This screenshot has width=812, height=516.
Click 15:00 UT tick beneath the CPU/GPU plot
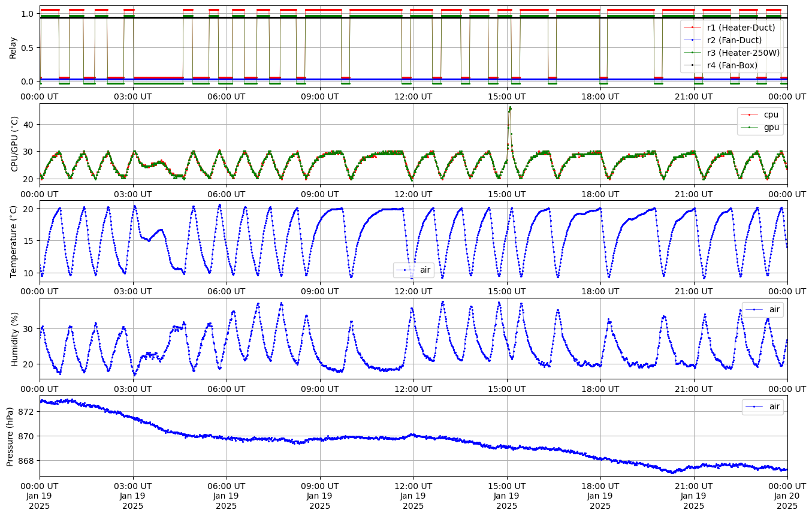point(507,193)
